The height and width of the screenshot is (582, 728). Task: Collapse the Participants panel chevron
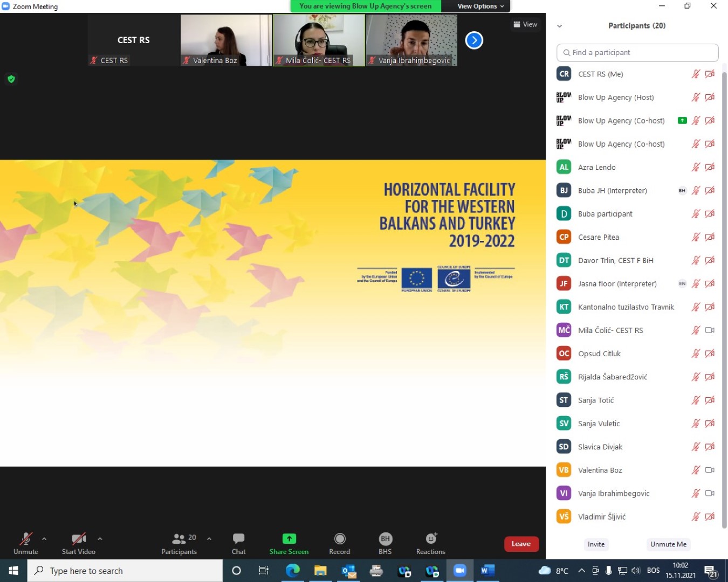(x=559, y=26)
